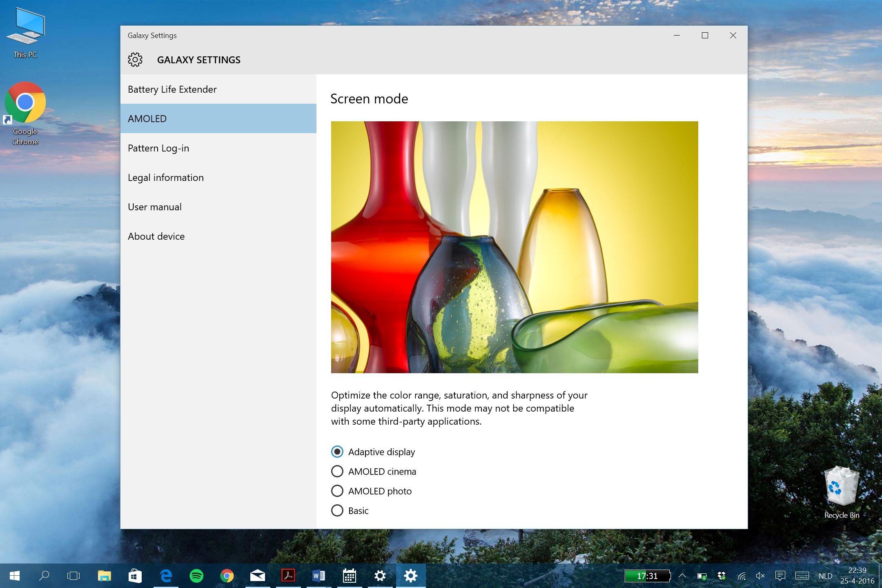Open the Calendar app in taskbar
This screenshot has height=588, width=882.
[x=350, y=576]
